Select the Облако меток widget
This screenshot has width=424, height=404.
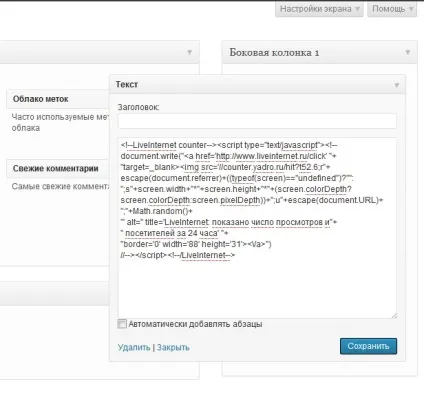[58, 99]
